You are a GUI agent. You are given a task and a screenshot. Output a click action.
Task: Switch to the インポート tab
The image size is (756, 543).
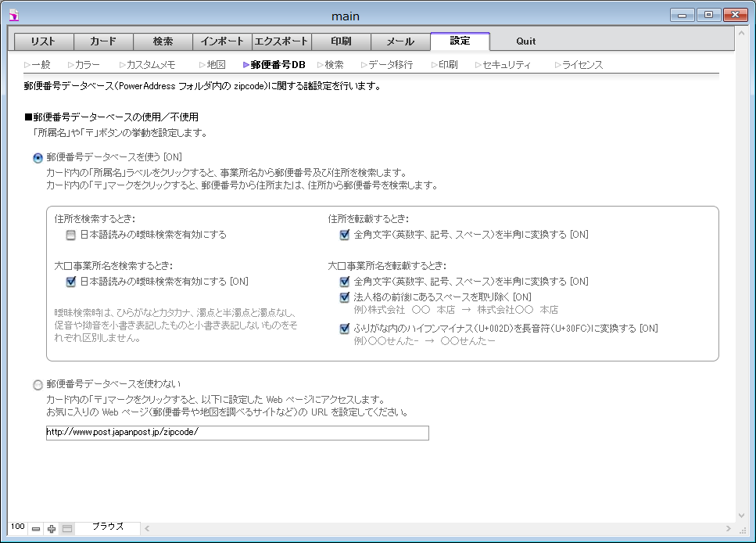222,41
